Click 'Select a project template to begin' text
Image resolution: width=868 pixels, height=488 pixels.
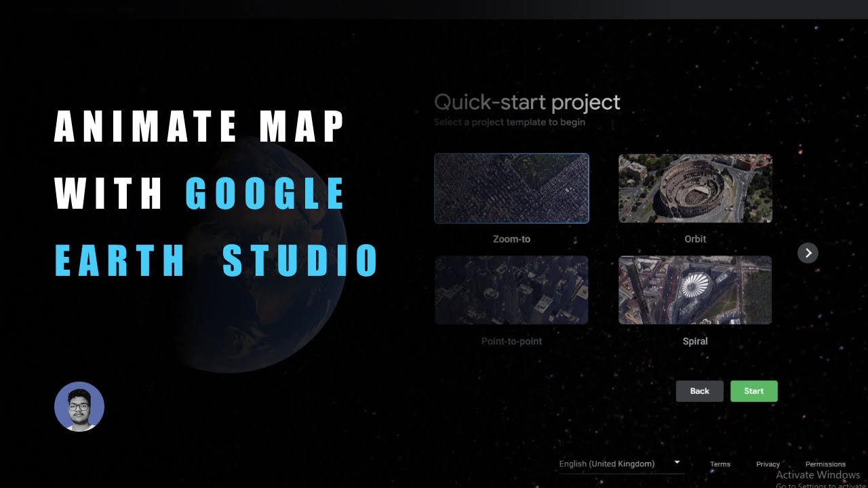pyautogui.click(x=509, y=123)
